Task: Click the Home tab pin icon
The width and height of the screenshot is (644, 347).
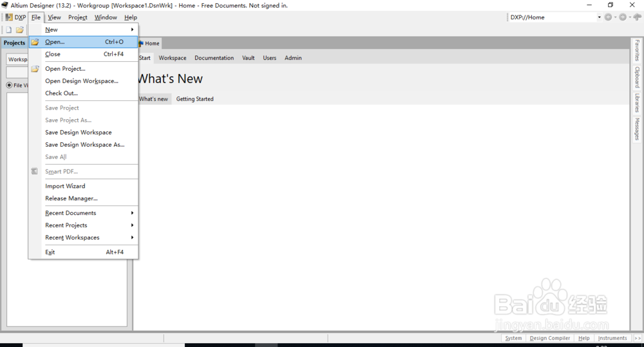Action: 141,43
